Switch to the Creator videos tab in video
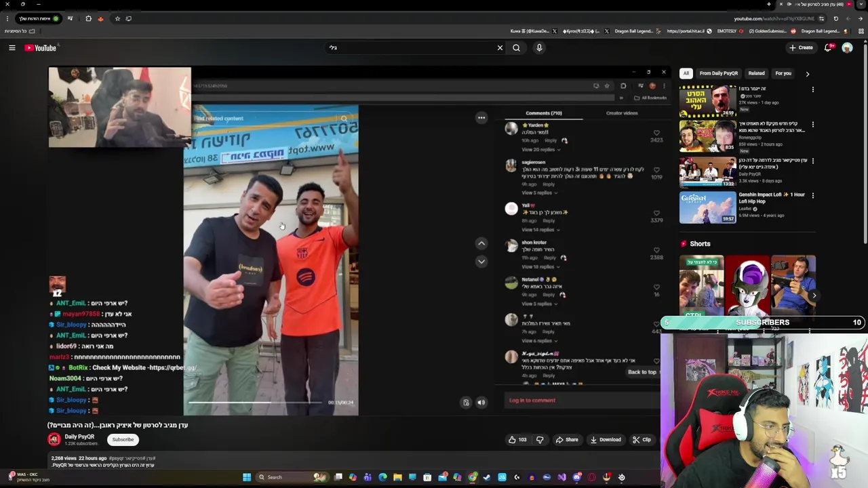Viewport: 868px width, 488px height. (x=621, y=113)
